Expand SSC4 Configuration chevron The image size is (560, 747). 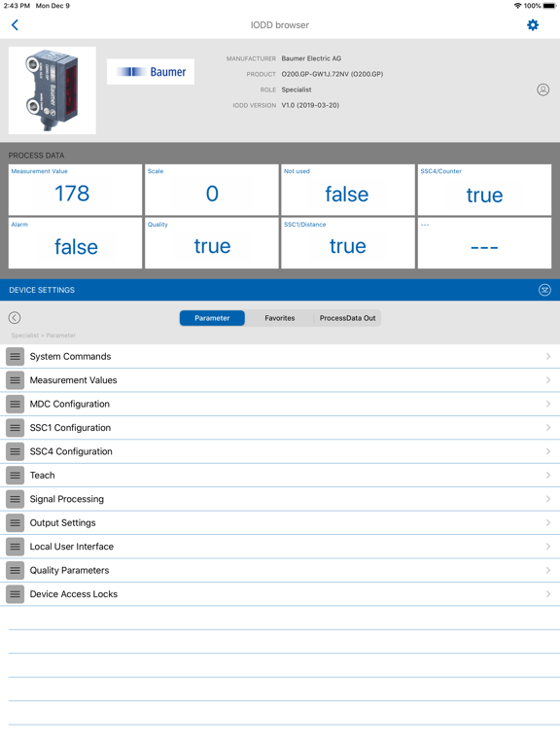(x=548, y=451)
